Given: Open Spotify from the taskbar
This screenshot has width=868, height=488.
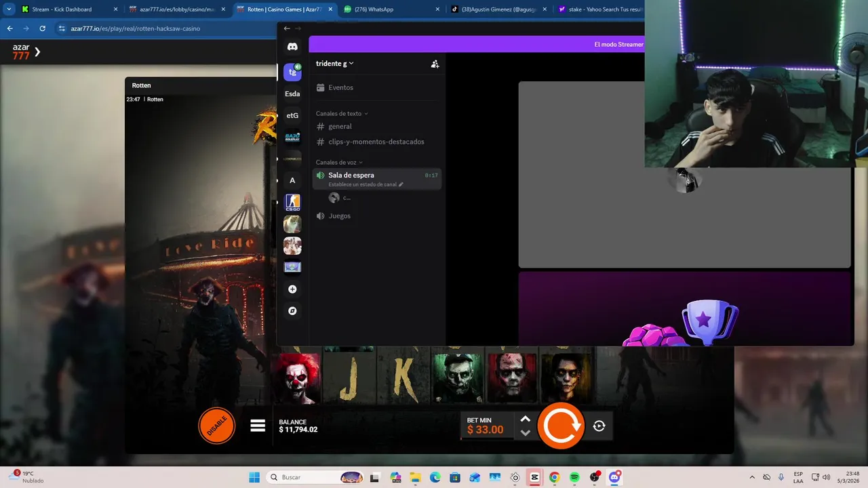Looking at the screenshot, I should pyautogui.click(x=574, y=477).
